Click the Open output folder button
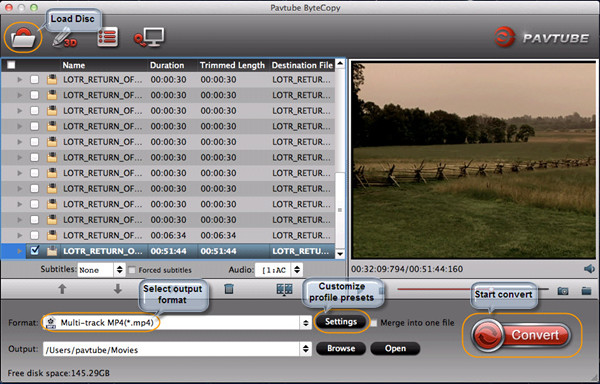Screen dimensions: 600x384 coord(395,348)
